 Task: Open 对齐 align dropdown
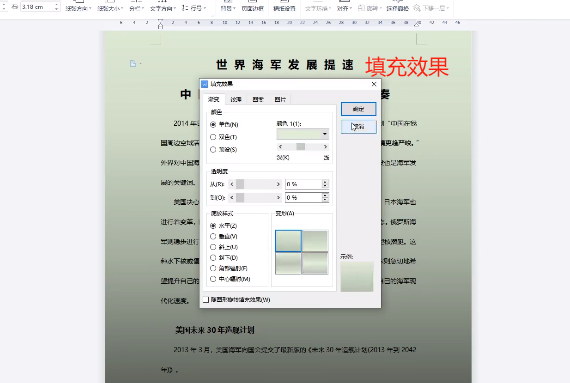point(344,8)
